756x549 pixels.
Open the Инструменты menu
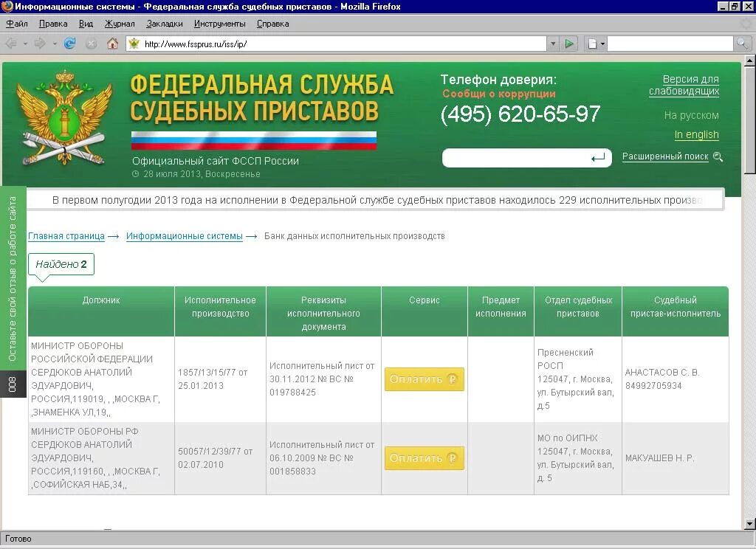point(219,23)
